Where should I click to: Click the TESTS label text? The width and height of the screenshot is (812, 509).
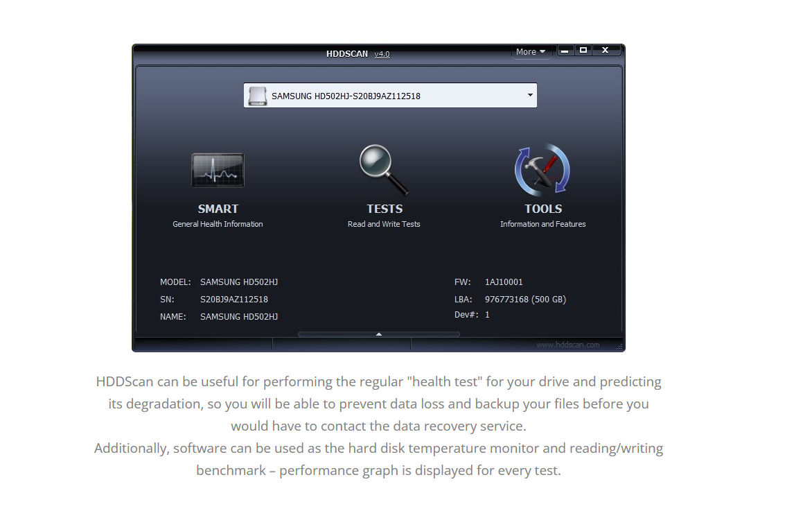[385, 209]
